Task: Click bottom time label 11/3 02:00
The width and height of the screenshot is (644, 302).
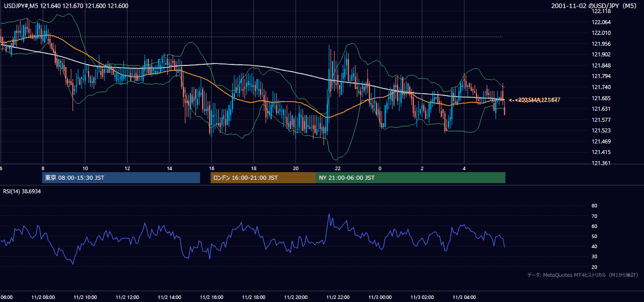Action: click(422, 297)
